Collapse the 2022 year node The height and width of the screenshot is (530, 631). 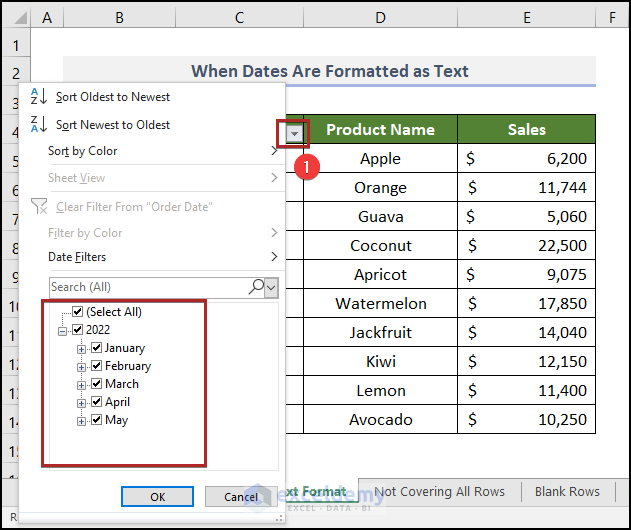click(x=64, y=330)
